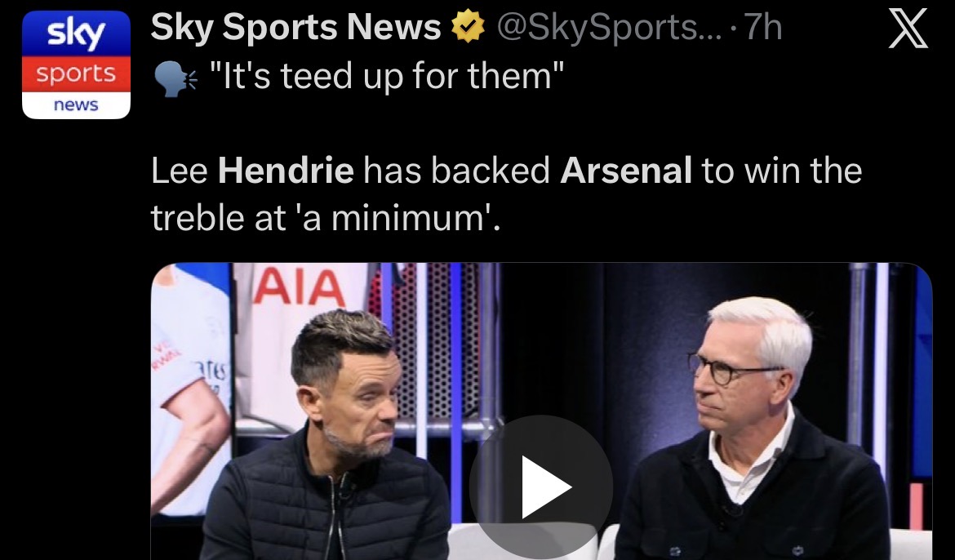Open the Sky Sports News display name
The width and height of the screenshot is (955, 560).
(295, 28)
